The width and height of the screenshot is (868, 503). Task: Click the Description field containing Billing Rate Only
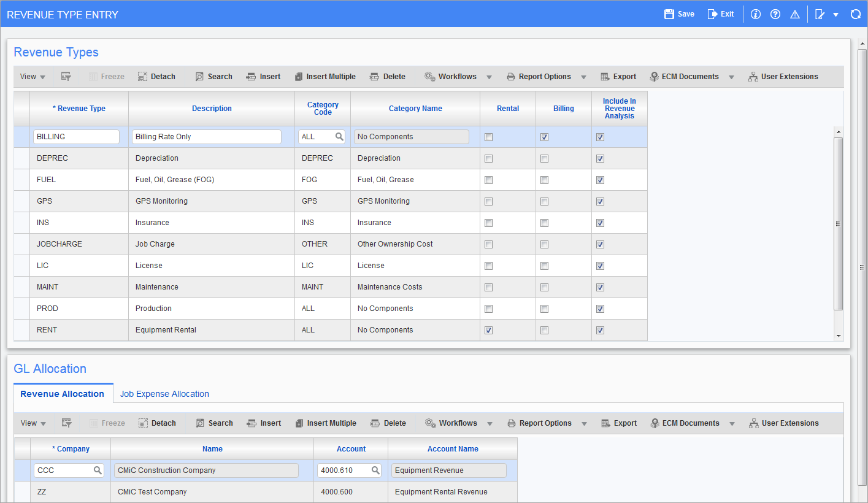[x=206, y=137]
